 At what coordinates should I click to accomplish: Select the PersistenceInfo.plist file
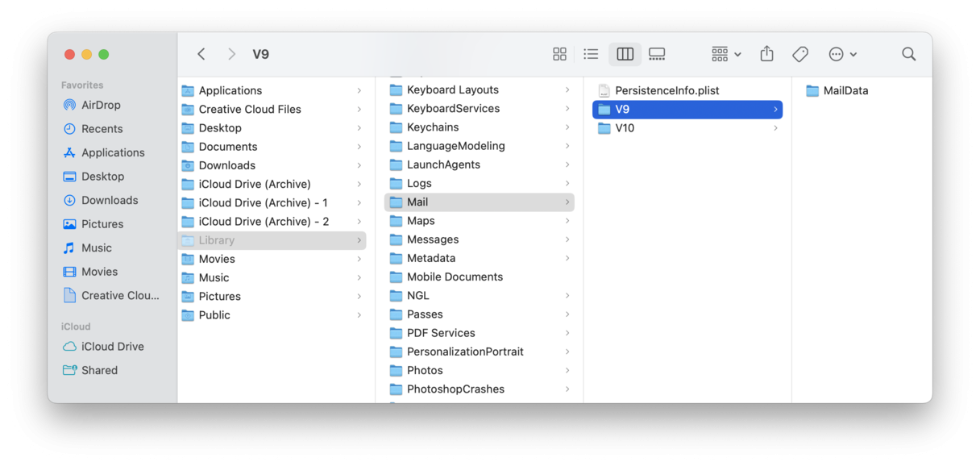click(666, 91)
